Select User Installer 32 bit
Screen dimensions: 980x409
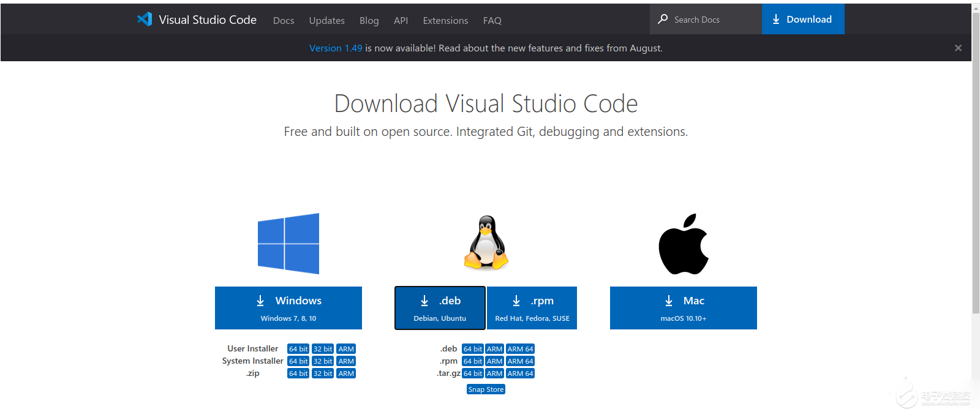click(x=323, y=349)
